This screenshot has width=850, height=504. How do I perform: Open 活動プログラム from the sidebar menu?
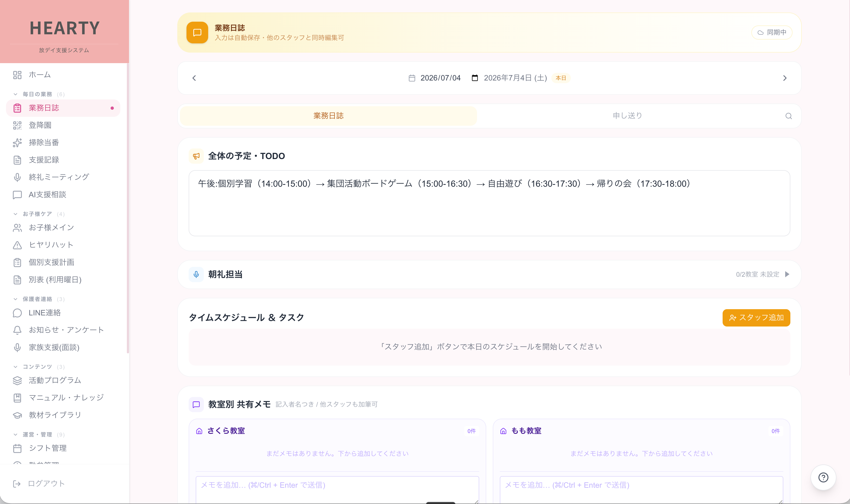point(63,381)
